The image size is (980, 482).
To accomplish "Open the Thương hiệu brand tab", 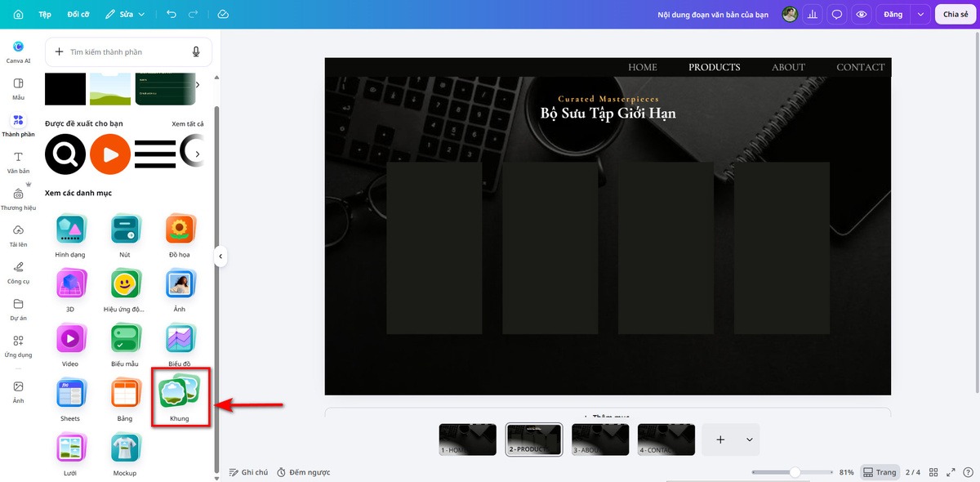I will (18, 198).
